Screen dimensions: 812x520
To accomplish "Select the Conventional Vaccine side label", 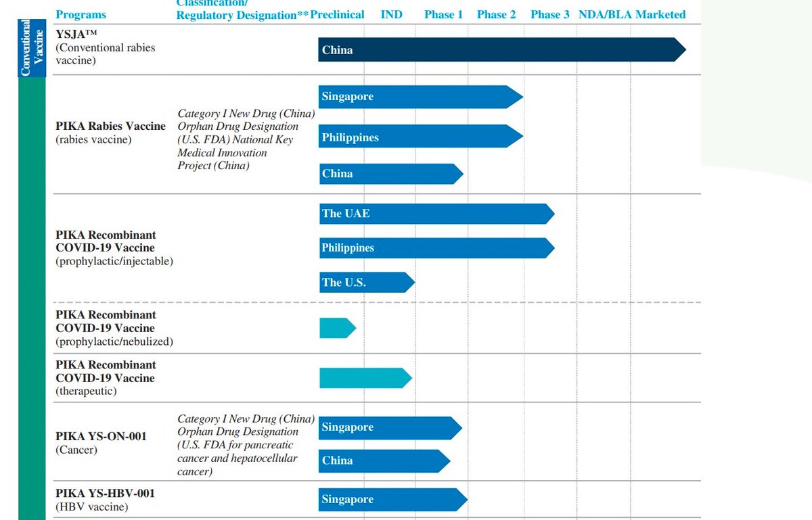I will (x=32, y=48).
